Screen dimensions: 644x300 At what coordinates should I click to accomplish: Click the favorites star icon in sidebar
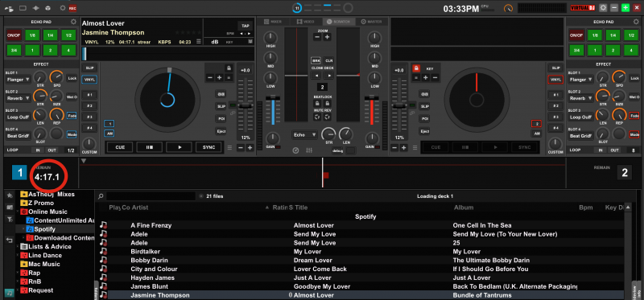click(10, 195)
